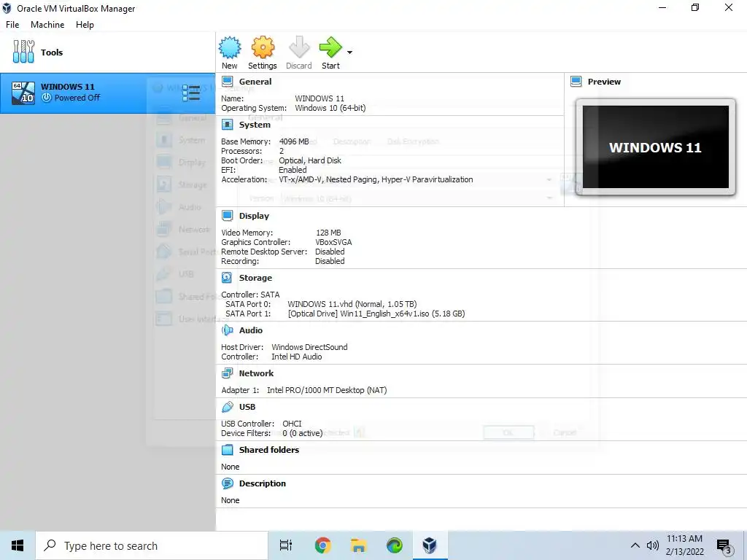The width and height of the screenshot is (747, 560).
Task: Open the Windows Start menu
Action: click(18, 545)
